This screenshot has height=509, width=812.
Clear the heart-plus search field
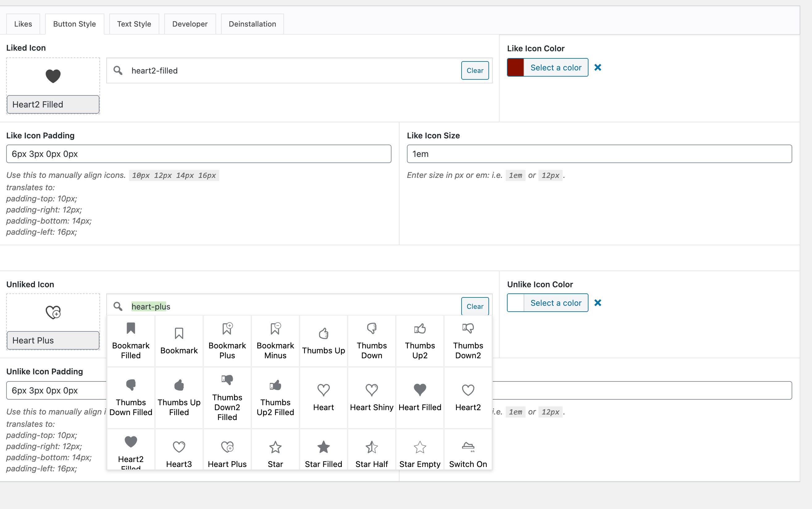coord(475,306)
